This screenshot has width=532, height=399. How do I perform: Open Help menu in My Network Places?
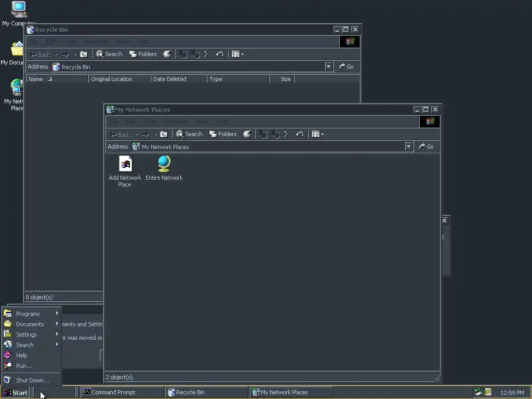(x=222, y=122)
